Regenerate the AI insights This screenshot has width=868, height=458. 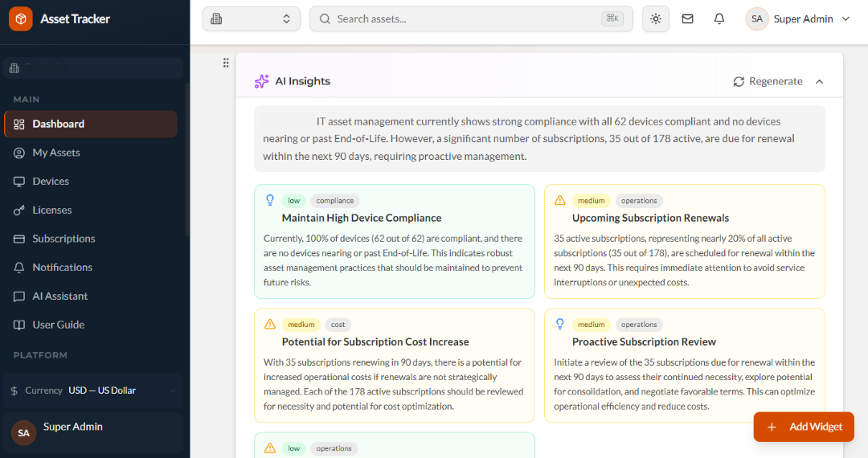tap(768, 81)
